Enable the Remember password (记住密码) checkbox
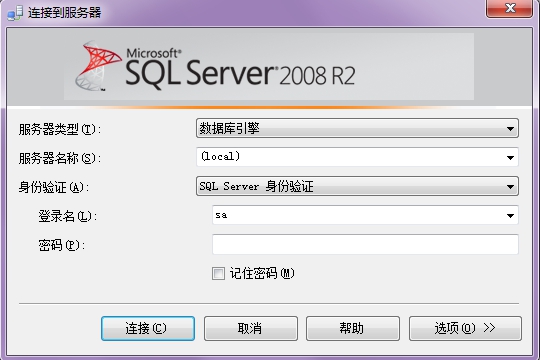This screenshot has height=360, width=540. pyautogui.click(x=218, y=274)
